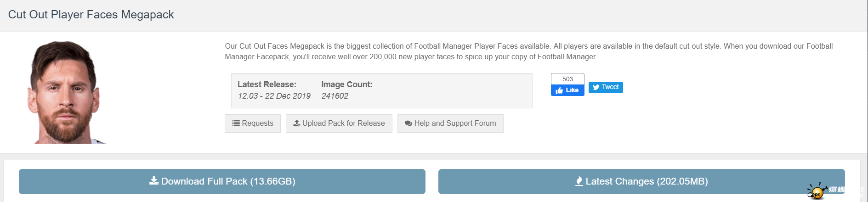Screen dimensions: 868x202
Task: Click the 503 like count bubble
Action: 567,79
